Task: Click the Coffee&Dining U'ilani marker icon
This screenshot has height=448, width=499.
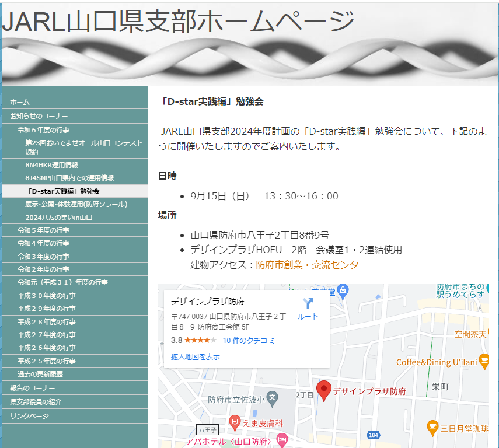Action: (x=484, y=361)
